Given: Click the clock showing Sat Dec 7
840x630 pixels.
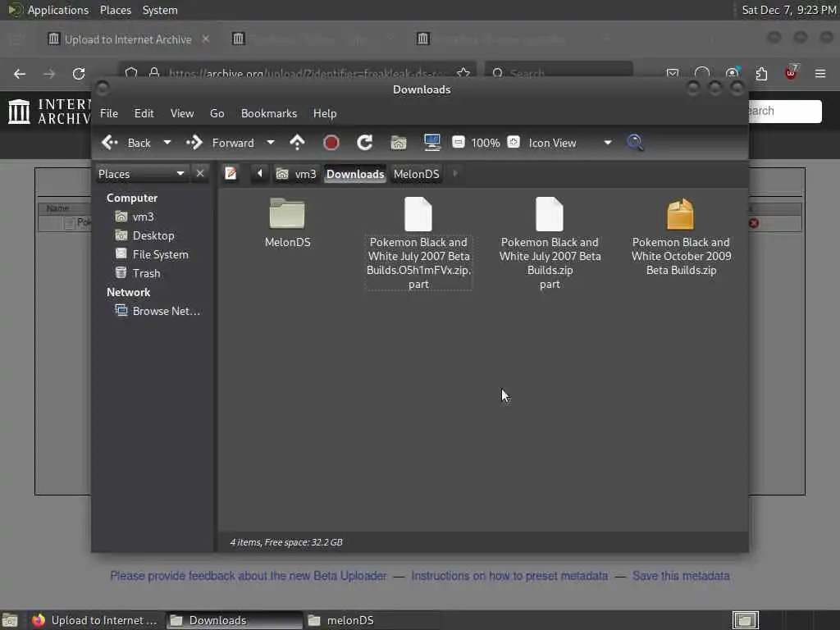Looking at the screenshot, I should click(788, 10).
